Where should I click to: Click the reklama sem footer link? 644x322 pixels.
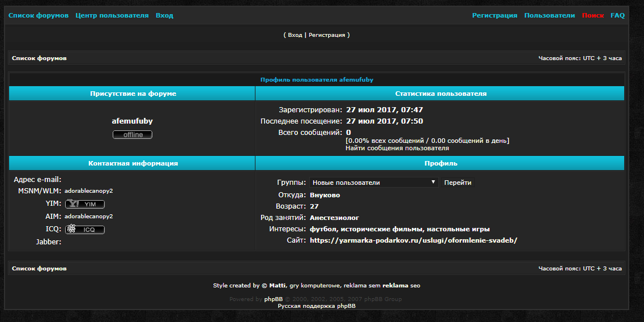[362, 285]
